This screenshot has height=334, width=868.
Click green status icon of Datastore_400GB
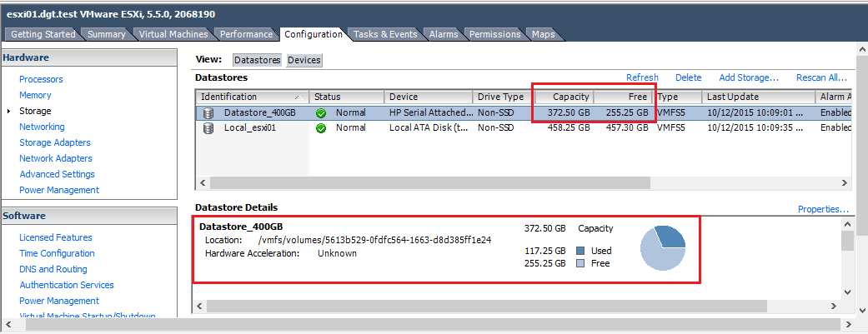(x=320, y=112)
